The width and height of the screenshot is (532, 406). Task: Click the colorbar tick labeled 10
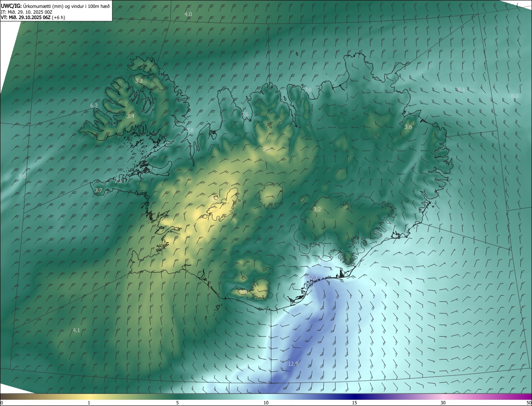click(266, 403)
